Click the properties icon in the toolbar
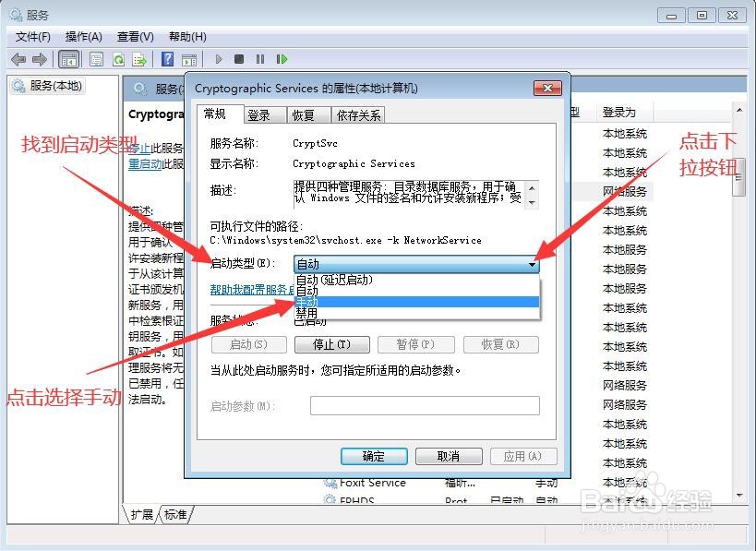This screenshot has width=756, height=551. tap(96, 59)
